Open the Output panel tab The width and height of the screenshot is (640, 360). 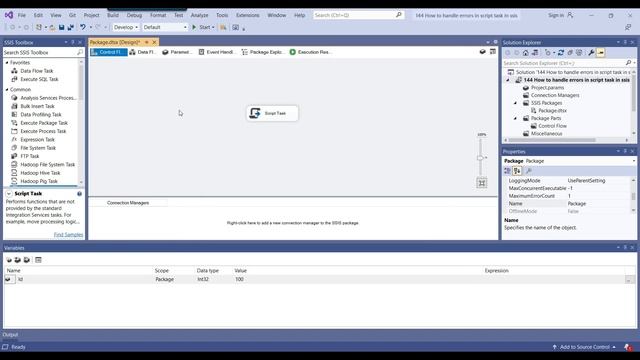(x=10, y=335)
